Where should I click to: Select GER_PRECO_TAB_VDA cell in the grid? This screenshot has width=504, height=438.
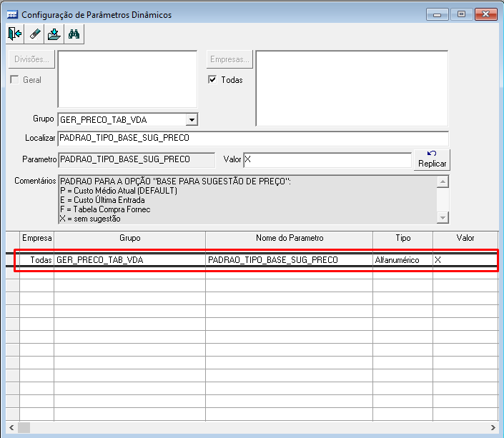point(130,260)
